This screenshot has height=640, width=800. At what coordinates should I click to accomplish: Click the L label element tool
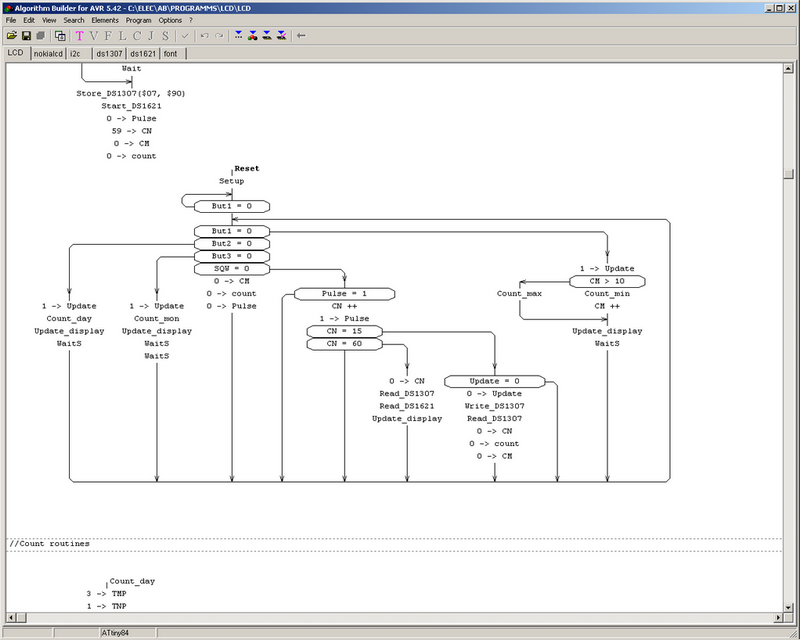coord(122,35)
